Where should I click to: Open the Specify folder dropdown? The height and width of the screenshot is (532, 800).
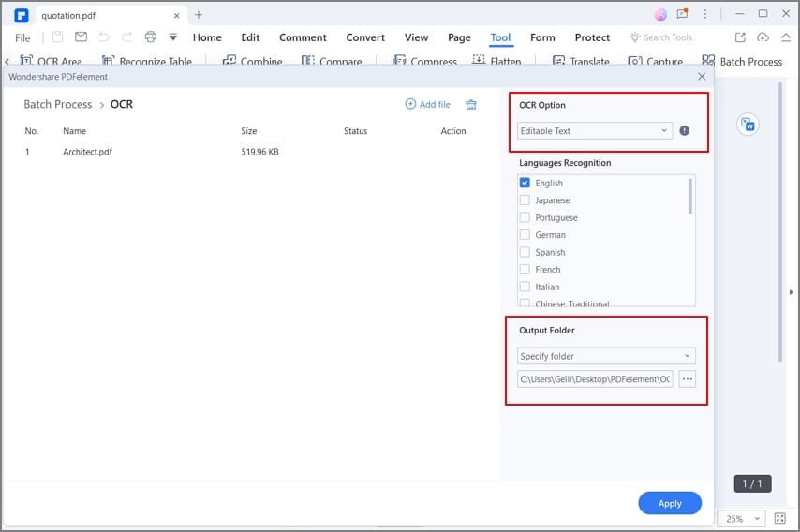606,356
